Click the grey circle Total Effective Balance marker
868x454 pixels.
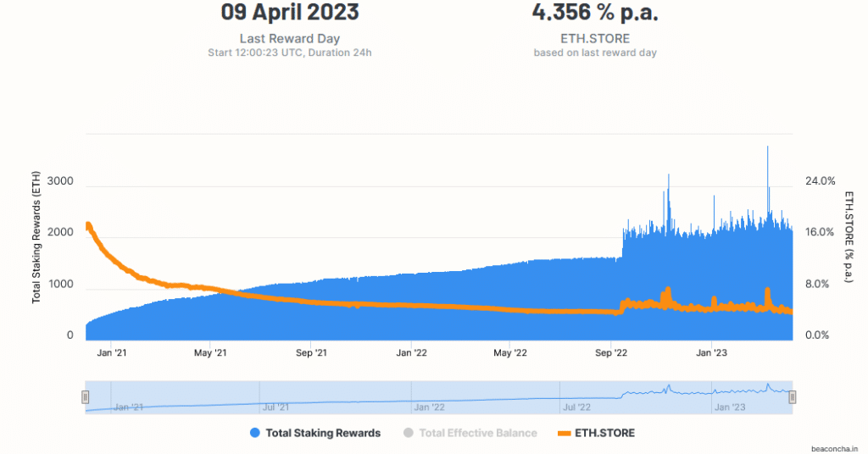[x=408, y=433]
